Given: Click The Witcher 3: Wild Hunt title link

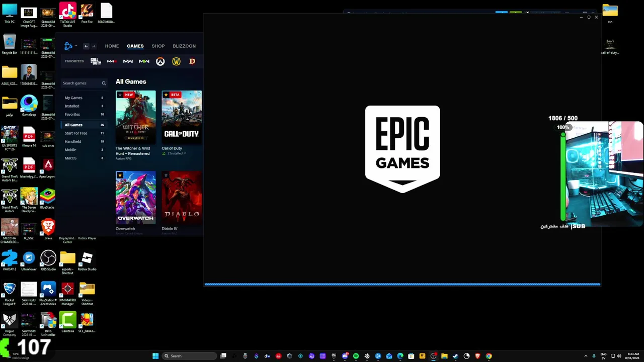Looking at the screenshot, I should (x=133, y=151).
